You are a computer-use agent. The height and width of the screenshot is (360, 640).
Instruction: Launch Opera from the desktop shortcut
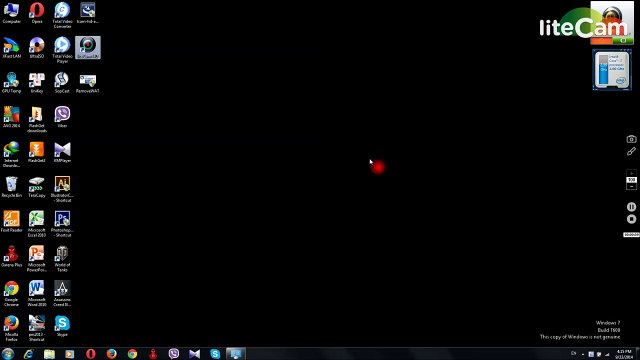click(x=37, y=13)
